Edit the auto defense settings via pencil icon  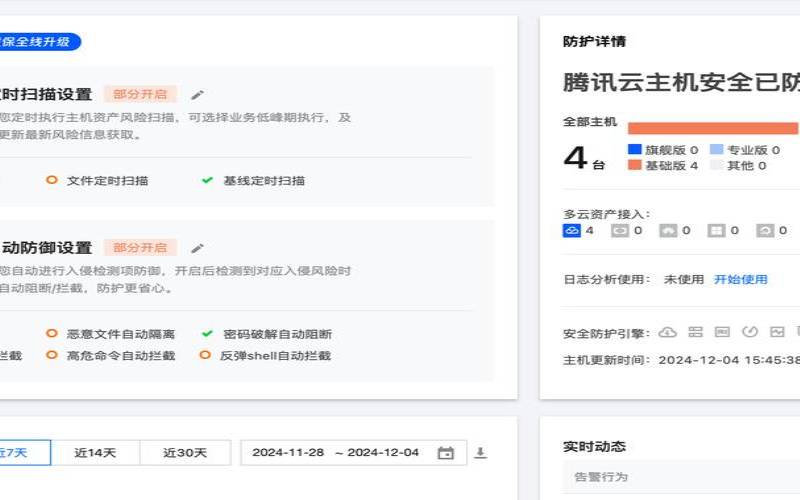coord(197,248)
